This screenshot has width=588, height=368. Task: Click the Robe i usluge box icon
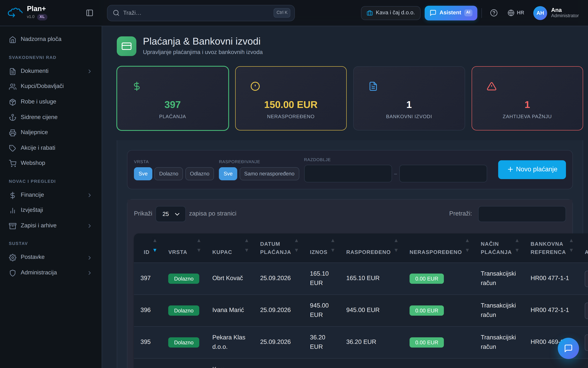(13, 102)
